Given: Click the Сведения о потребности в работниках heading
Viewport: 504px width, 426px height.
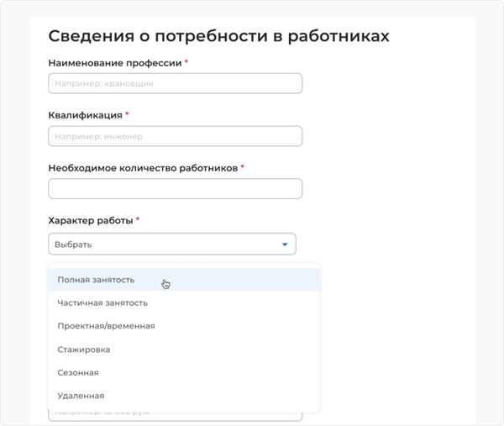Looking at the screenshot, I should tap(219, 35).
